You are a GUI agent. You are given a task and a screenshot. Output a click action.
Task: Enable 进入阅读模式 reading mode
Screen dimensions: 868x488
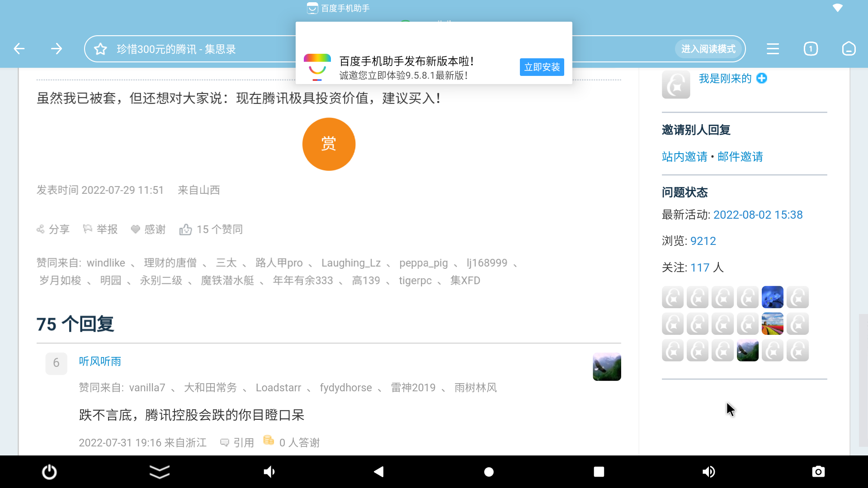pos(708,49)
